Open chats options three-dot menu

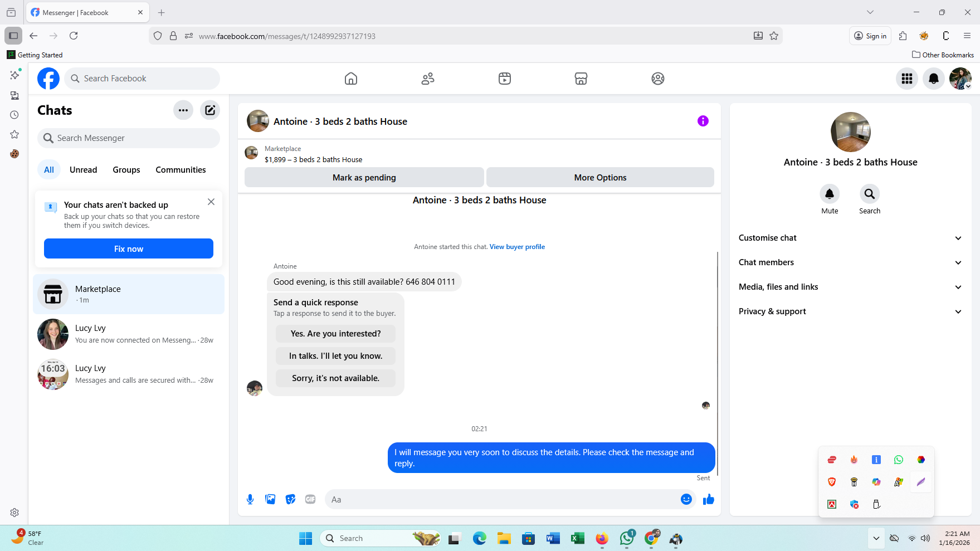(x=183, y=110)
